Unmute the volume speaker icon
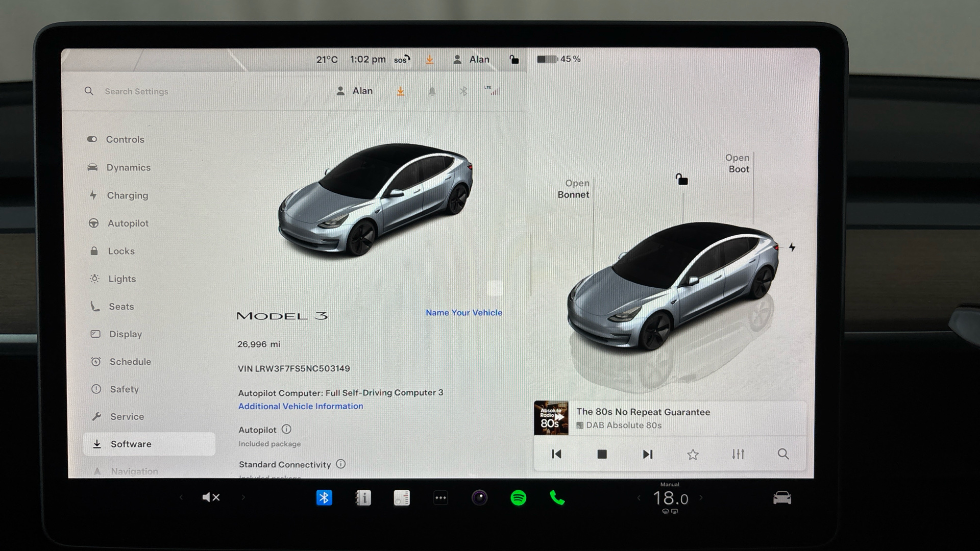Screen dimensions: 980x551 click(x=211, y=497)
